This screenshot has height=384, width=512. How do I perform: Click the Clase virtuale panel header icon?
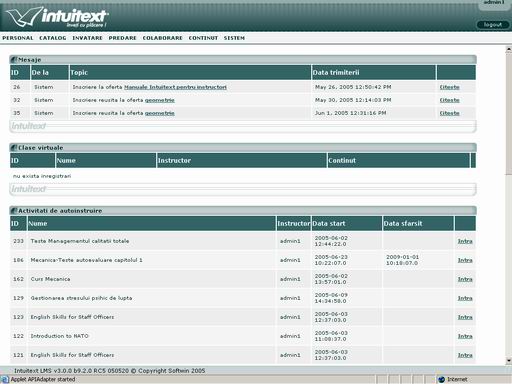pyautogui.click(x=14, y=147)
